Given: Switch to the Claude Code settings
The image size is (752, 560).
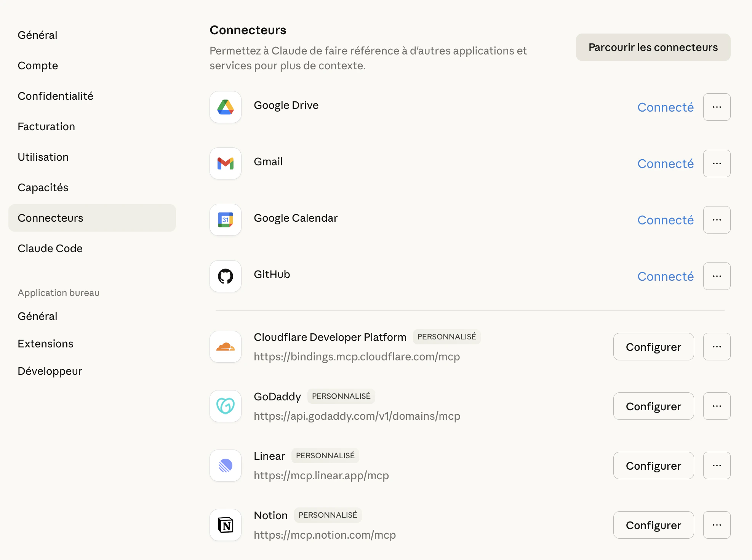Looking at the screenshot, I should coord(50,248).
